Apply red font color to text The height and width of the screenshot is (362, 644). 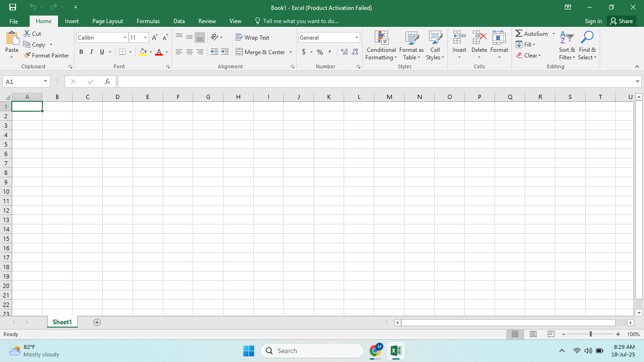click(x=159, y=52)
